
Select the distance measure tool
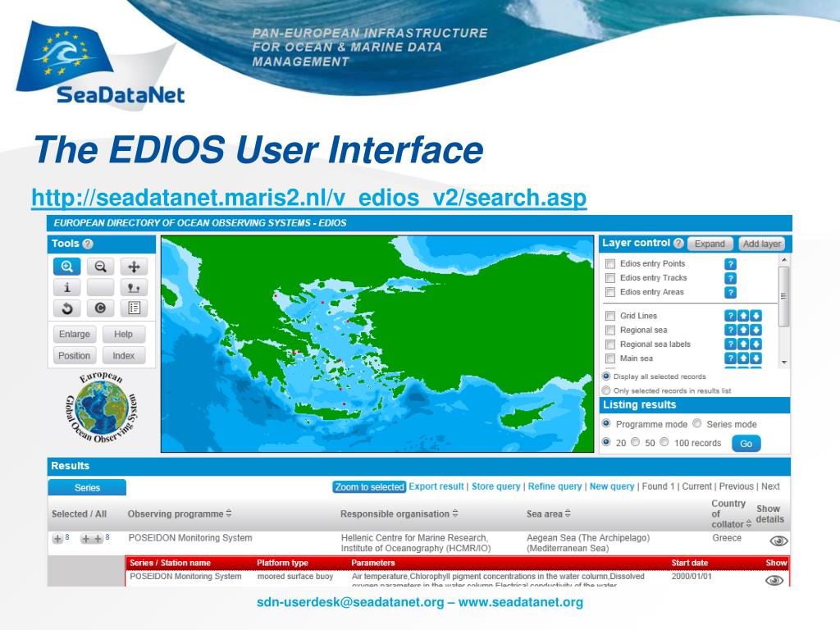134,287
